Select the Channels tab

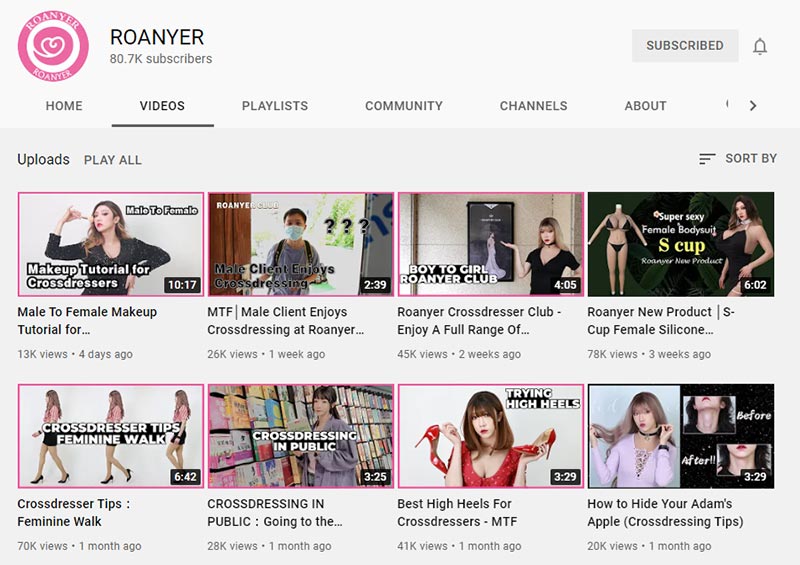pyautogui.click(x=533, y=106)
